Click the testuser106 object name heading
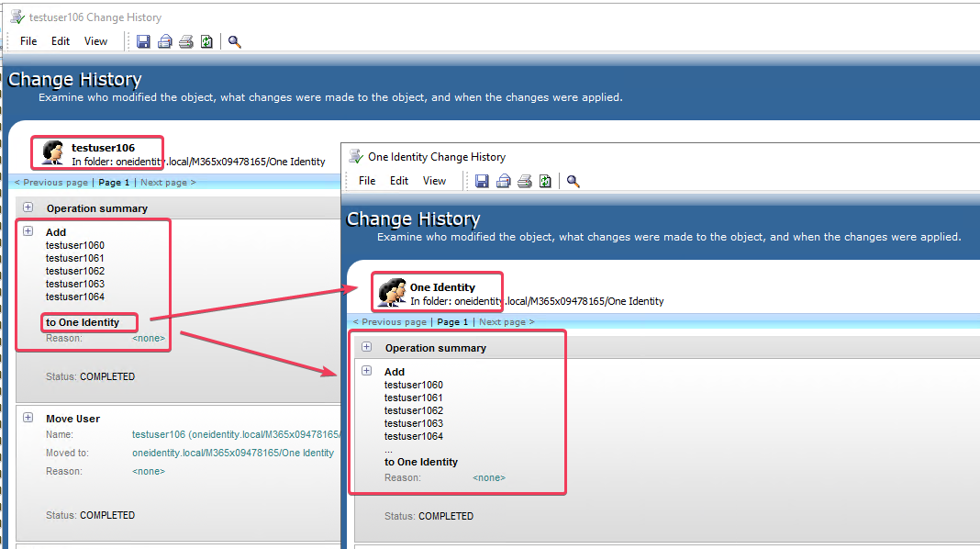 click(103, 148)
